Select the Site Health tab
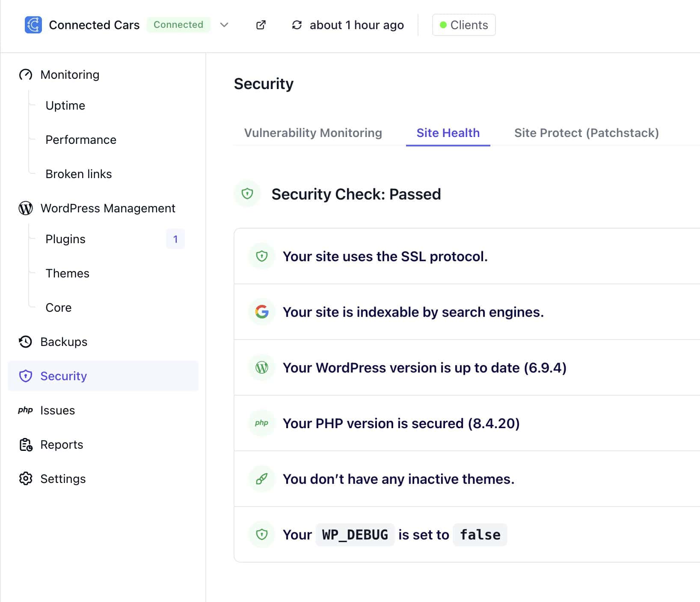This screenshot has width=700, height=602. coord(448,133)
